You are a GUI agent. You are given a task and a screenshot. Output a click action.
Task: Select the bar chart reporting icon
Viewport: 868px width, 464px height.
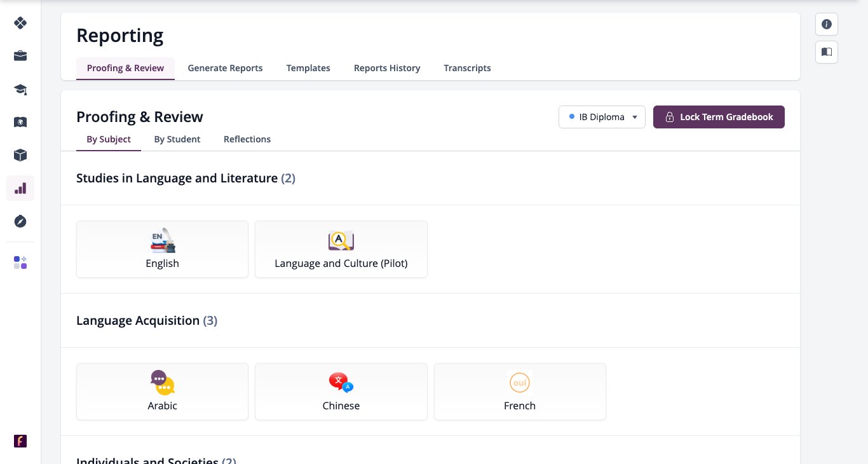pyautogui.click(x=20, y=188)
